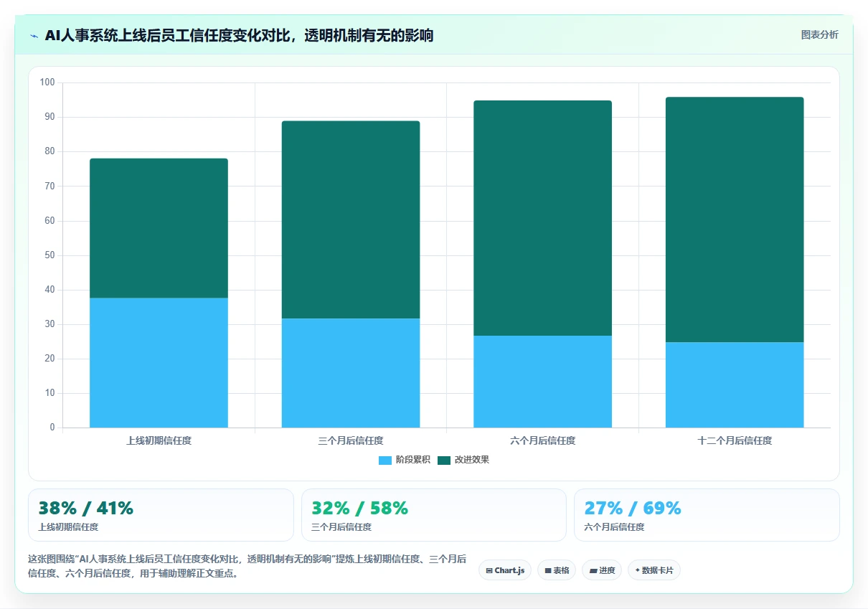This screenshot has width=868, height=609.
Task: Click the bar icon inside the 进度 chip
Action: click(x=593, y=571)
